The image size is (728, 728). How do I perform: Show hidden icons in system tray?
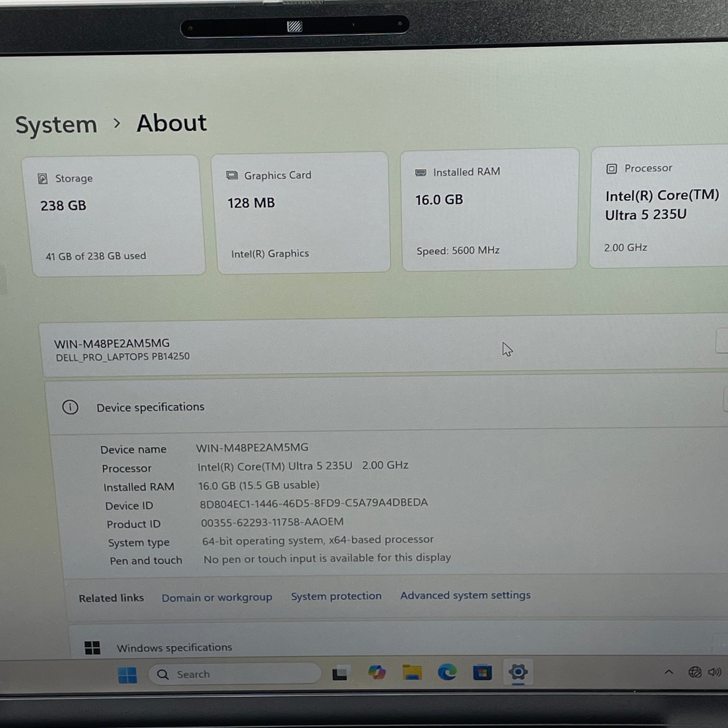(x=669, y=672)
